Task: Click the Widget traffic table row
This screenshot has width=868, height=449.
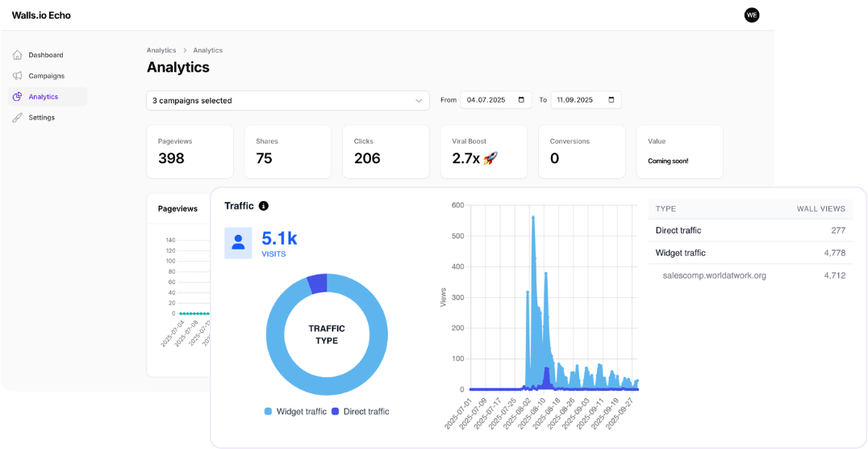Action: pyautogui.click(x=751, y=253)
